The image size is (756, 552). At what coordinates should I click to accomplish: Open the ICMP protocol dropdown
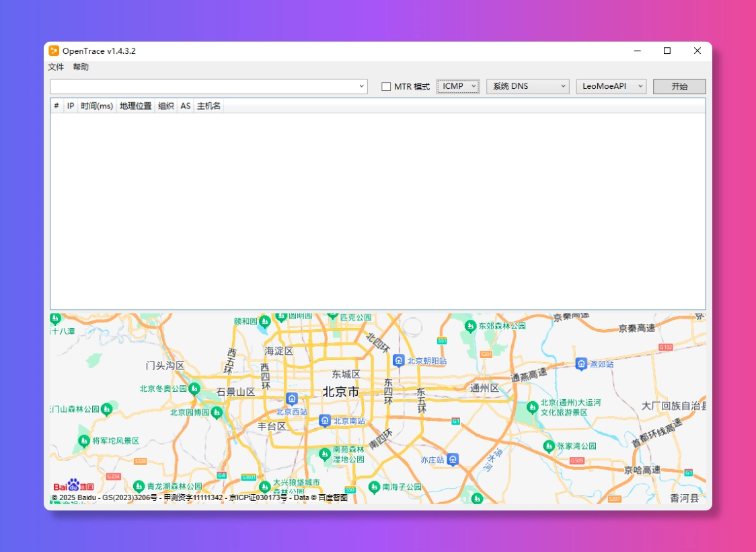[458, 86]
